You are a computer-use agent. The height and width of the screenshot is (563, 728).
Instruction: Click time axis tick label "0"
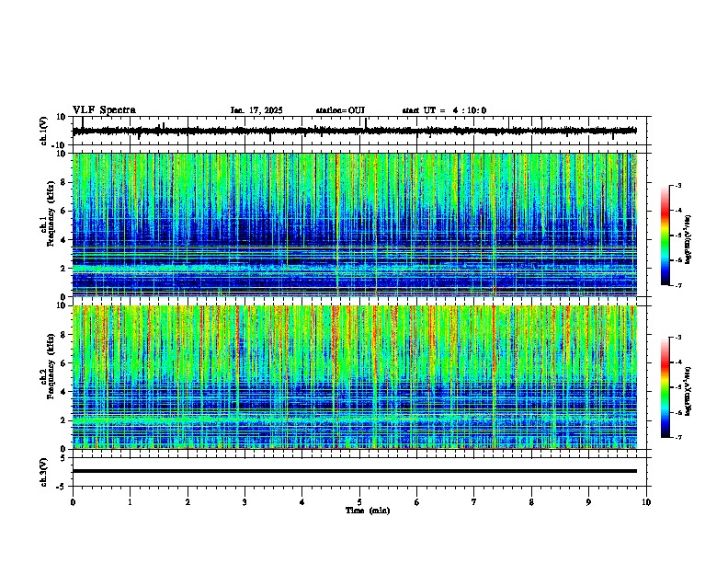pos(73,502)
